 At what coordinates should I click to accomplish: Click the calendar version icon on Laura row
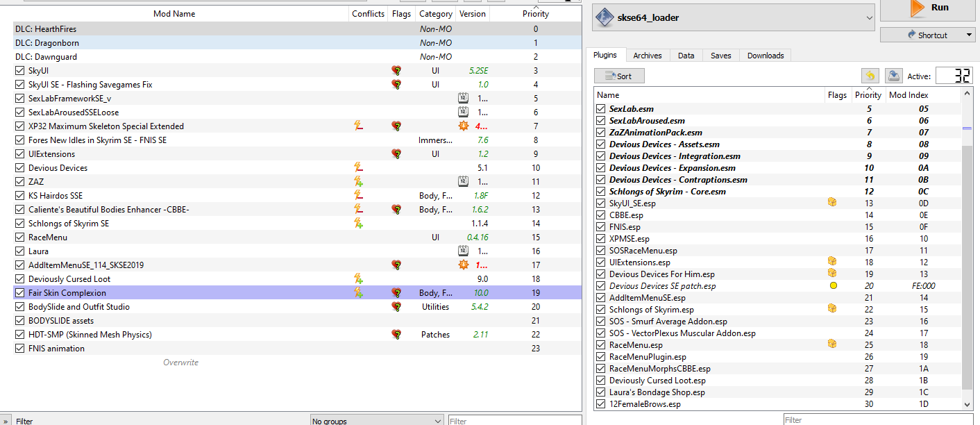pos(464,251)
